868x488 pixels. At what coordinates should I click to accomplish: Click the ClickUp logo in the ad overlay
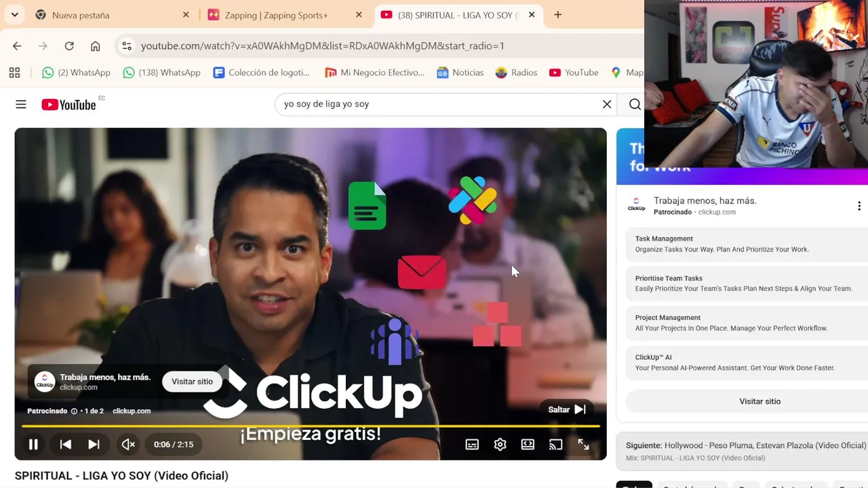click(x=45, y=382)
